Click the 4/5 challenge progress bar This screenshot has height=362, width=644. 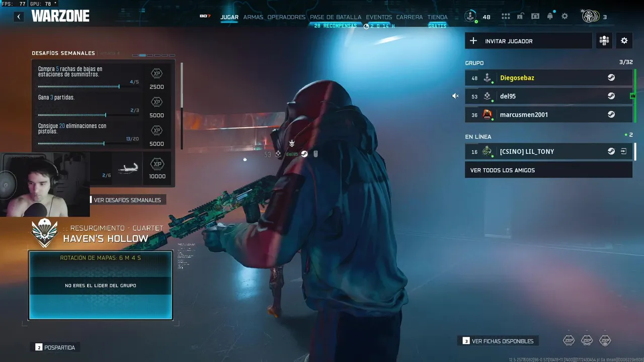click(x=89, y=86)
